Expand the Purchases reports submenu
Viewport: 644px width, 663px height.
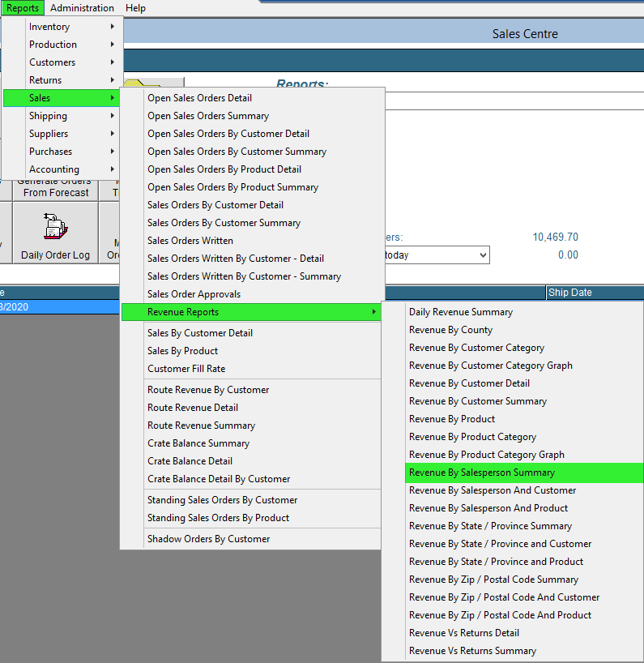pos(62,152)
